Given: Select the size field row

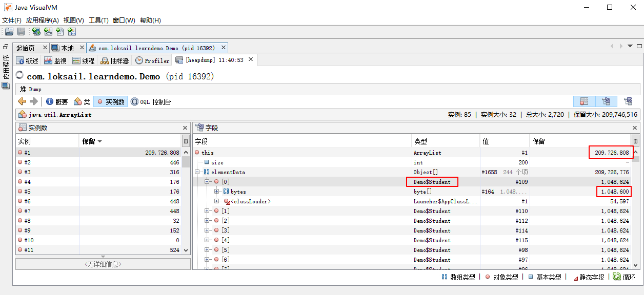Looking at the screenshot, I should point(412,162).
